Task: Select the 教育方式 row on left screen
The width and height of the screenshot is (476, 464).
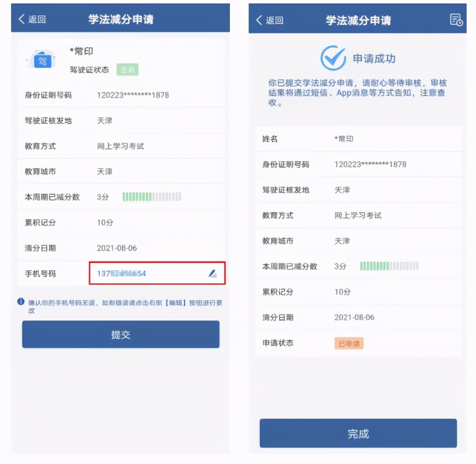Action: point(121,146)
